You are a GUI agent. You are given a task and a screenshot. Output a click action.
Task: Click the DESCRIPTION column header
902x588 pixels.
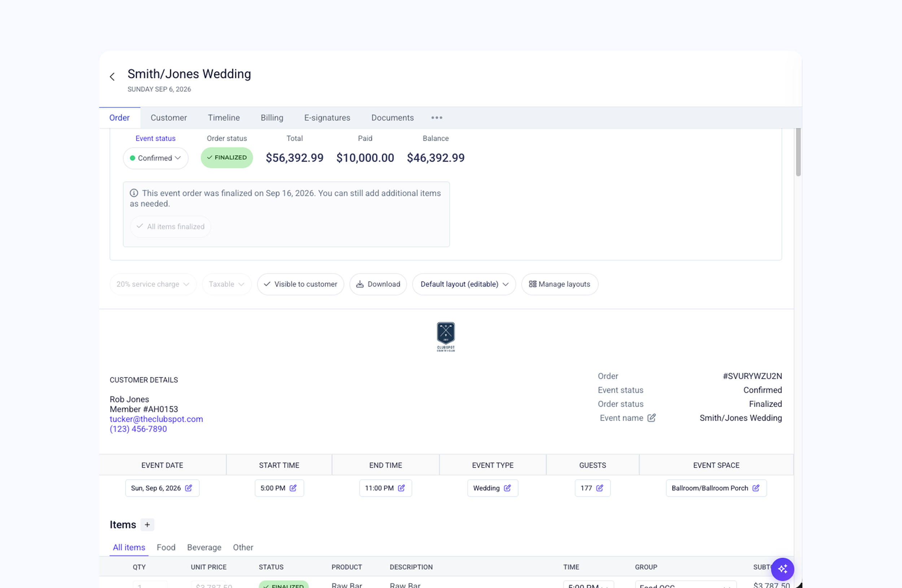click(411, 567)
